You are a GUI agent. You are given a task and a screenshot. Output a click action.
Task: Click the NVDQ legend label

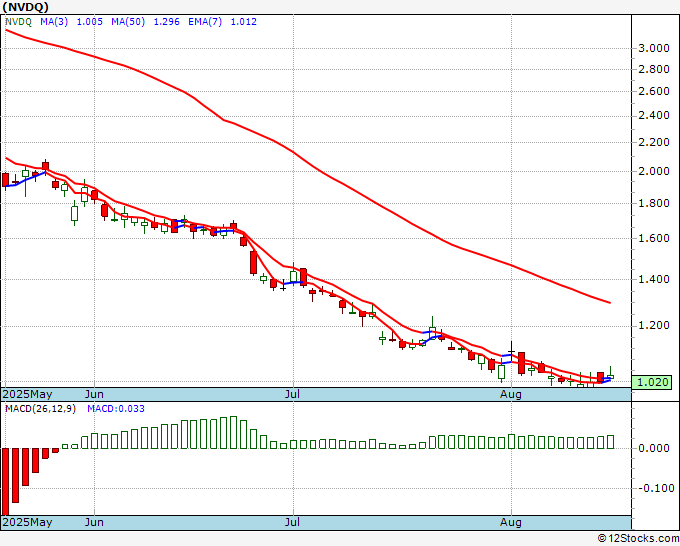coord(18,22)
